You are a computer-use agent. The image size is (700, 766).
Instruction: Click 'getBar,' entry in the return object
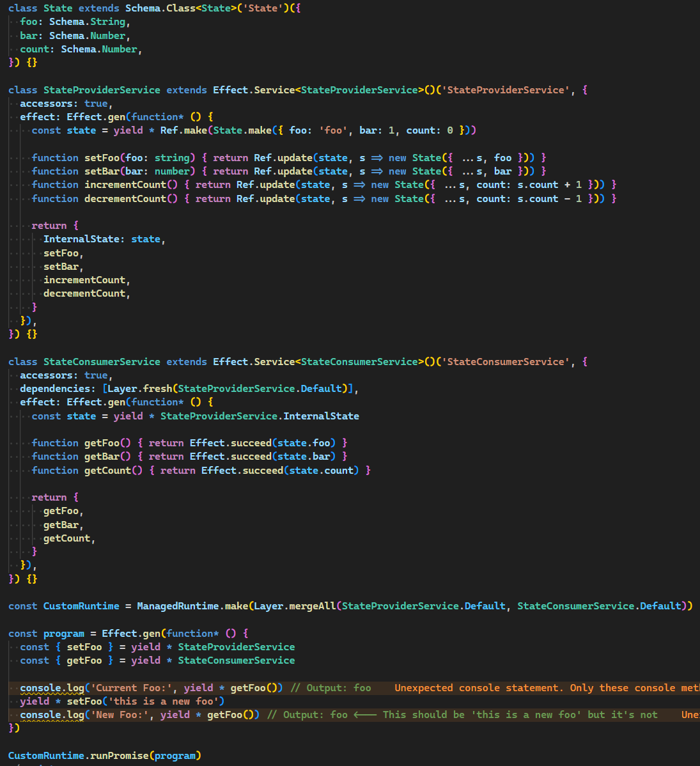63,525
